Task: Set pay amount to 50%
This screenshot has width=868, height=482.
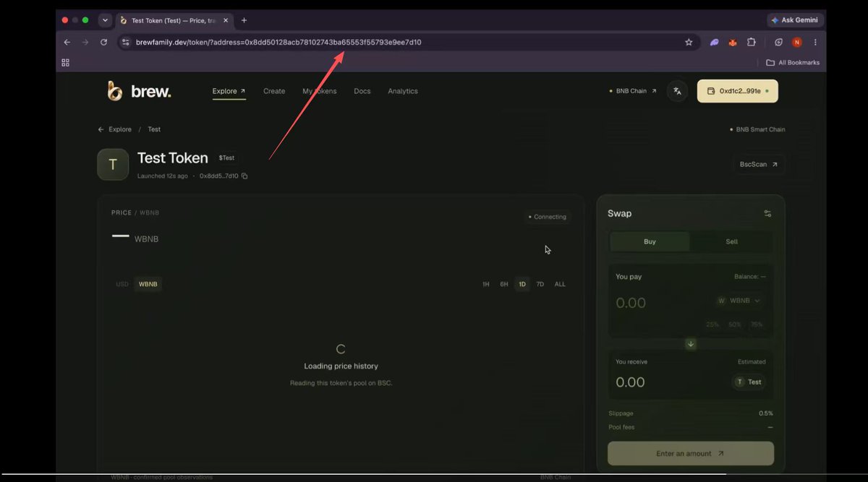Action: (735, 324)
